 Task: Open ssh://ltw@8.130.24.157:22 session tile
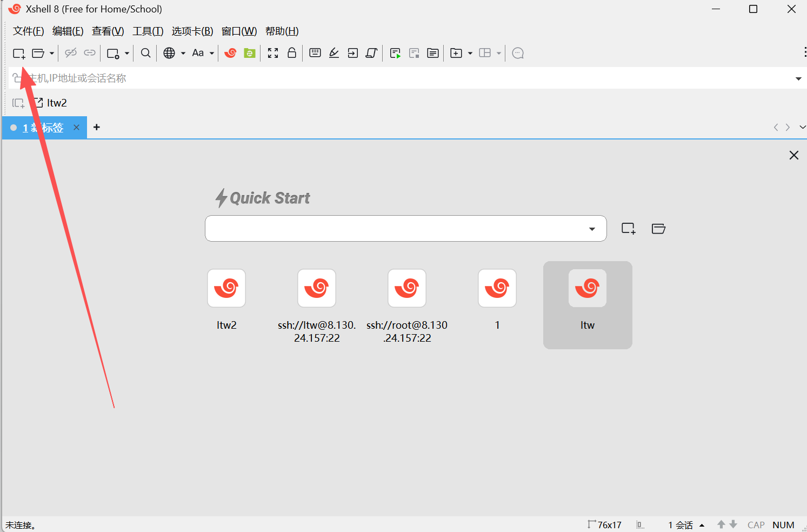(x=317, y=307)
